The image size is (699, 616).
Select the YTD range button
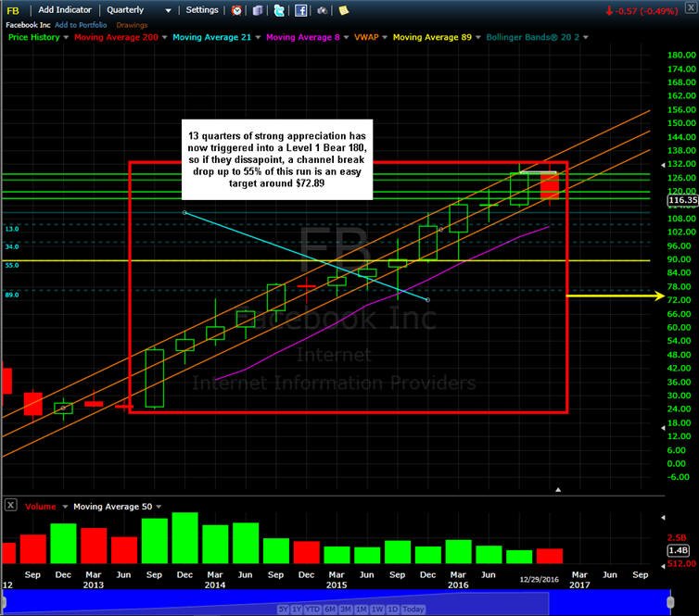pyautogui.click(x=313, y=609)
